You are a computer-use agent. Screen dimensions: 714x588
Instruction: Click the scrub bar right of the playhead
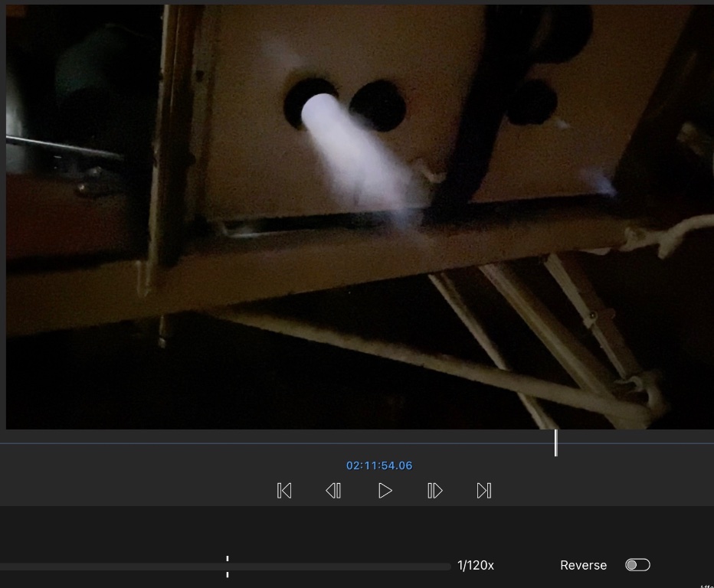click(x=636, y=443)
